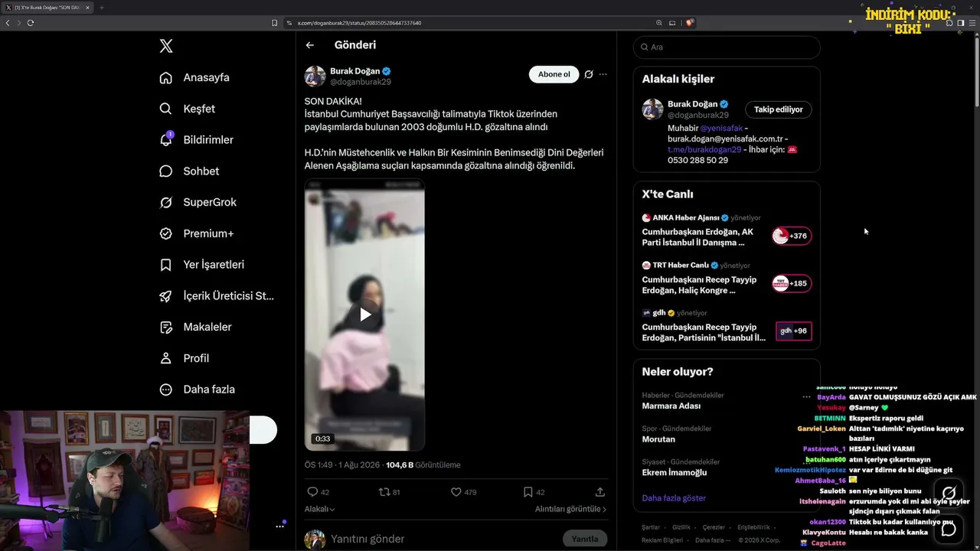980x551 pixels.
Task: Click Daha fazla göster under trends
Action: click(x=674, y=498)
